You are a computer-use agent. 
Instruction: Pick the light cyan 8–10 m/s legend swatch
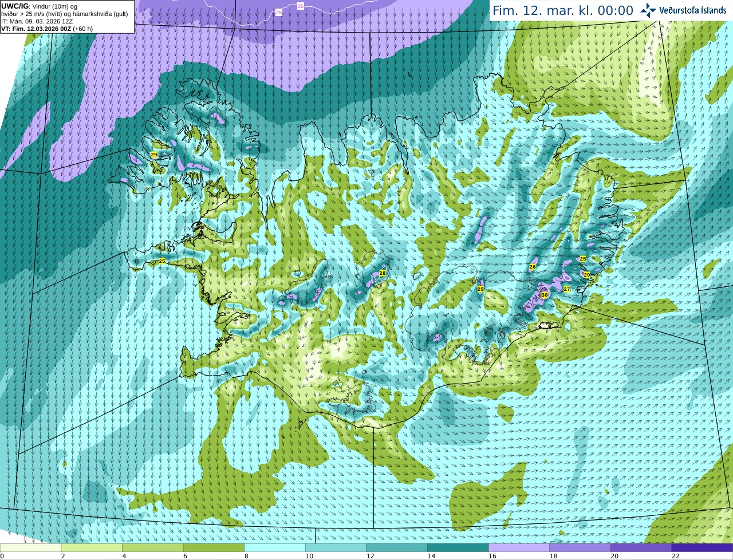click(x=275, y=548)
